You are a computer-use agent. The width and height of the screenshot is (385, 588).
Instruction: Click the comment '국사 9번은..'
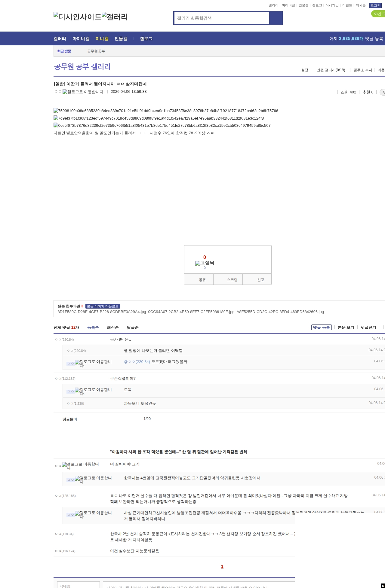coord(121,340)
